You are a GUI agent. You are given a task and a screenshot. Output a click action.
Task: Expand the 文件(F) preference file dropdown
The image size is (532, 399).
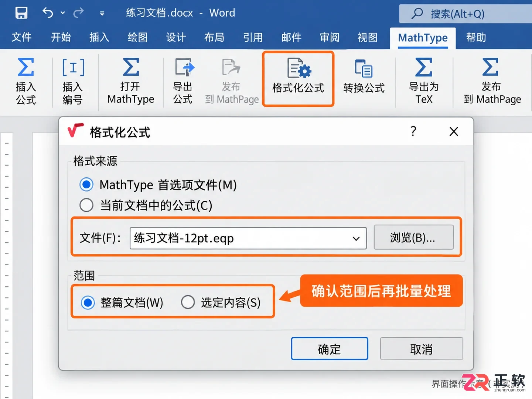[356, 238]
